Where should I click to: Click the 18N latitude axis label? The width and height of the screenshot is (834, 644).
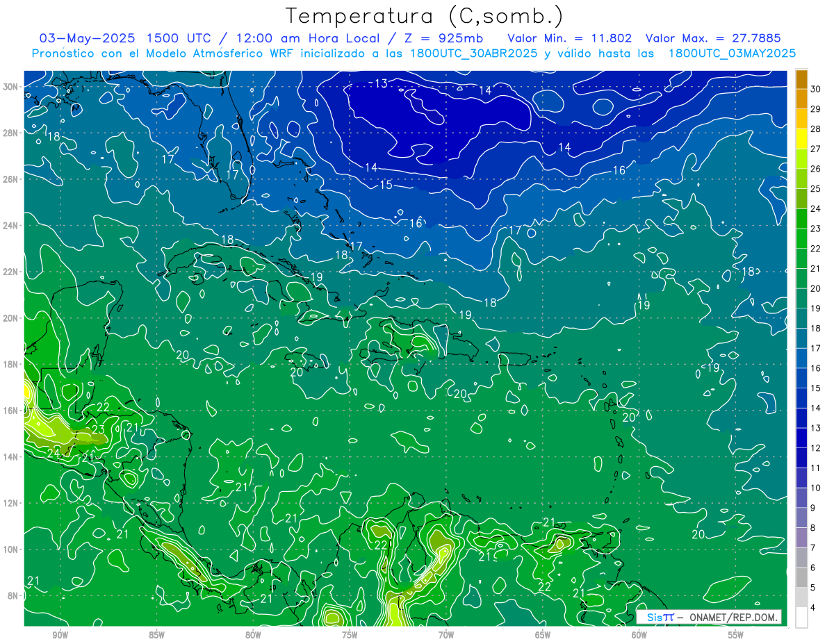click(x=10, y=364)
